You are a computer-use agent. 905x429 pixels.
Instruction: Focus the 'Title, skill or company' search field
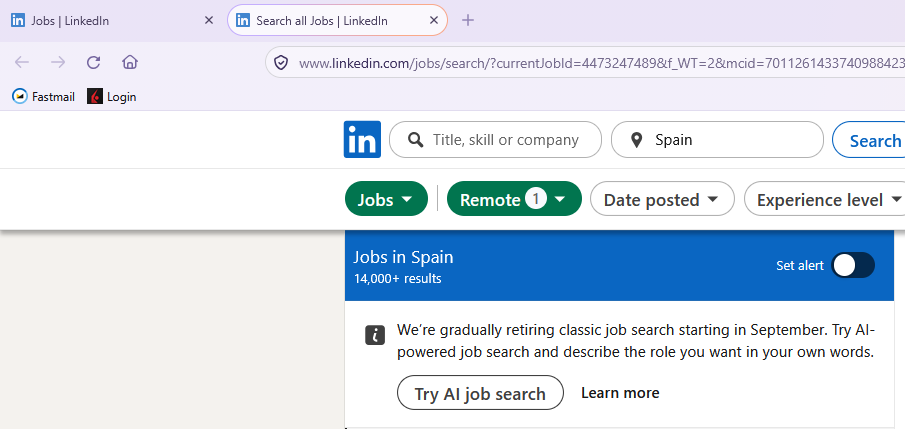495,140
